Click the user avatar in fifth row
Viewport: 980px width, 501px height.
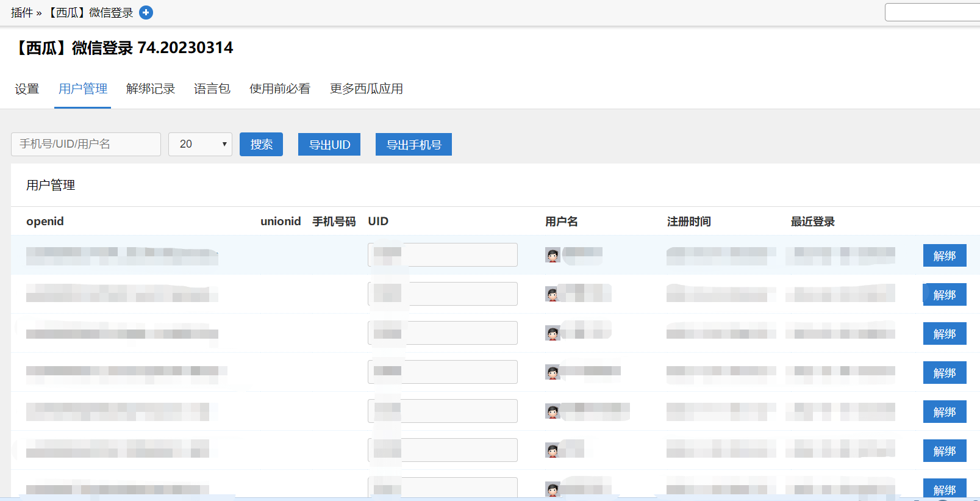coord(553,412)
